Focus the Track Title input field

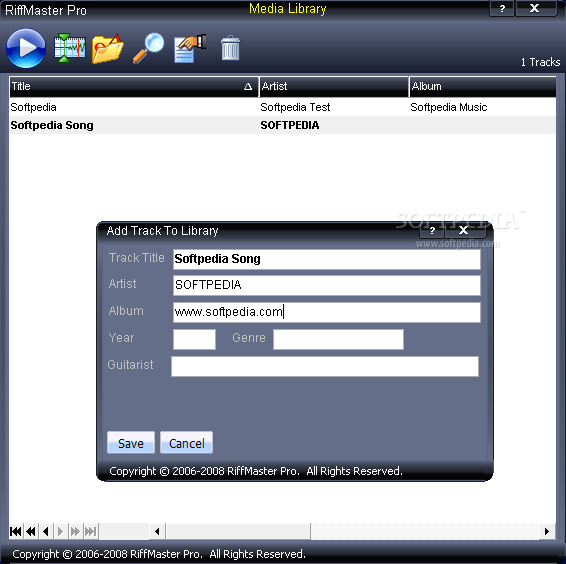click(327, 259)
